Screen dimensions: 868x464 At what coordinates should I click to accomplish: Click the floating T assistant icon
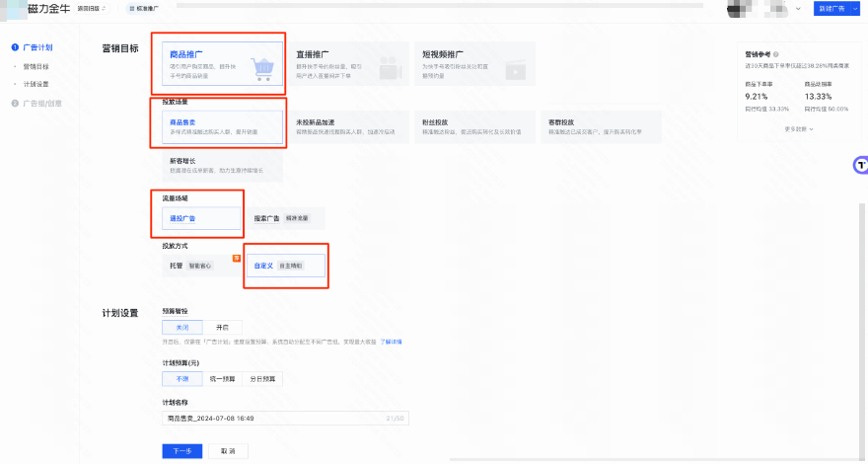pyautogui.click(x=860, y=164)
